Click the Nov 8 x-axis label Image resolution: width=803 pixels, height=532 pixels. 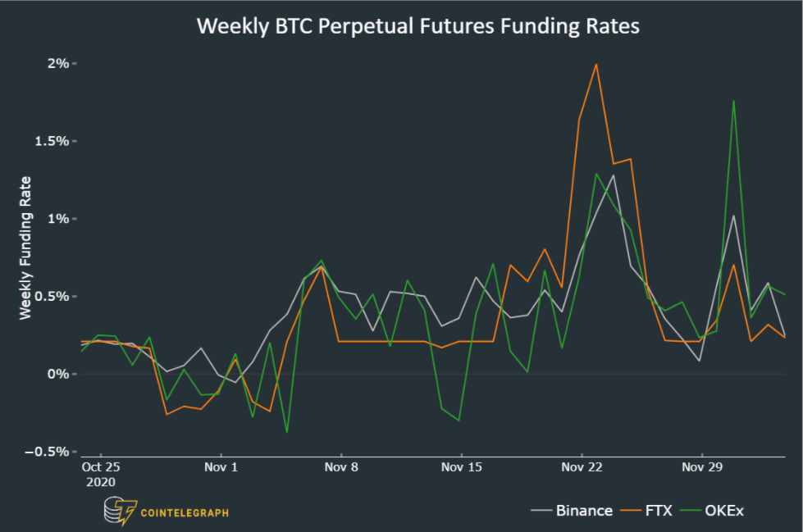(341, 467)
